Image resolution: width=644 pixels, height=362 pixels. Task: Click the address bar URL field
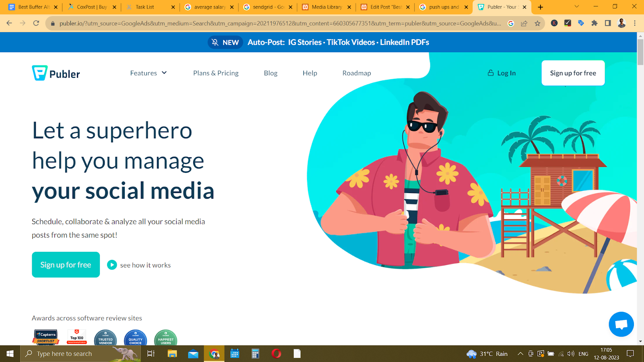[x=280, y=23]
